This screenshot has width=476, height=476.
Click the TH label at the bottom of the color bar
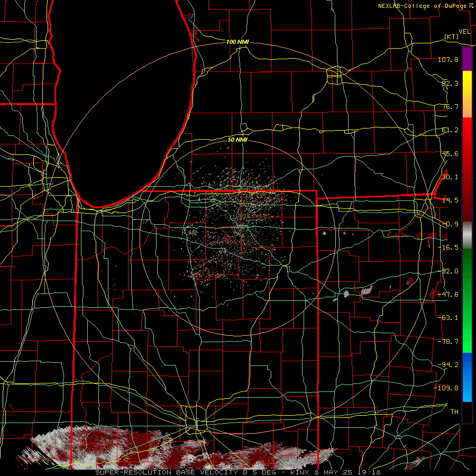pos(454,411)
